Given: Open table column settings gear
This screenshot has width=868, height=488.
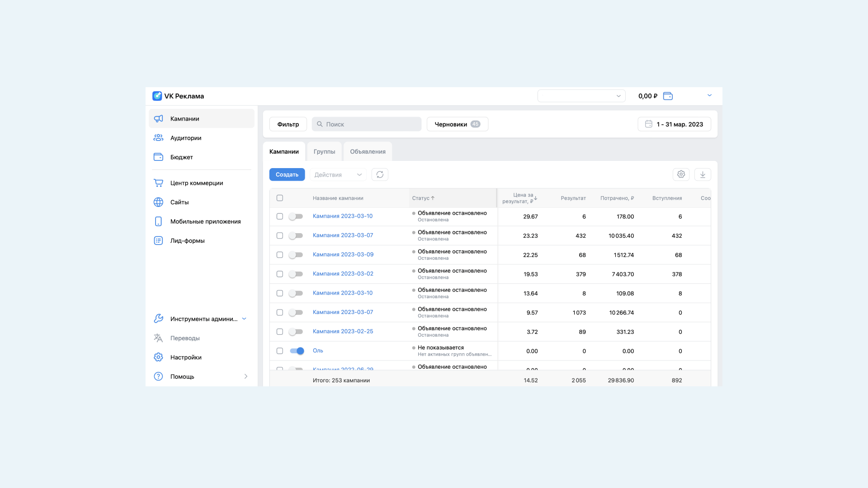Looking at the screenshot, I should pos(681,174).
